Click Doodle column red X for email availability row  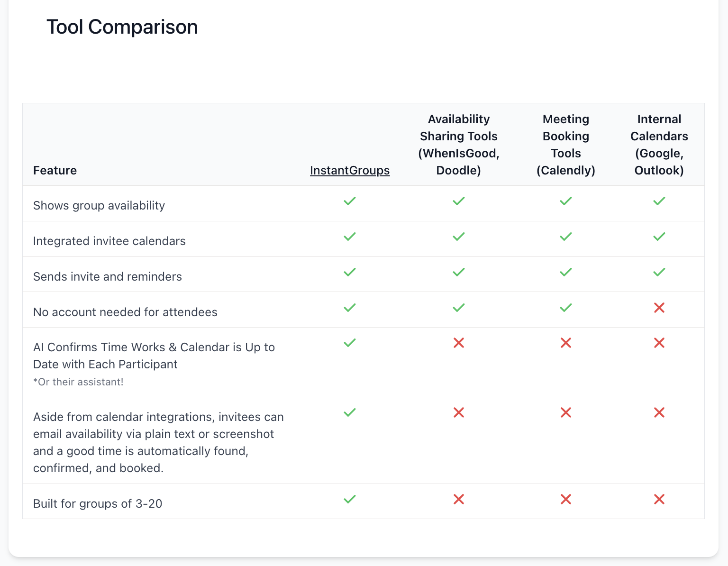click(459, 412)
